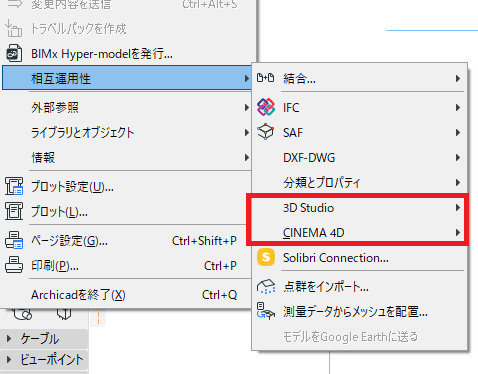Click the page setup printer icon
Screen dimensions: 478x374
click(14, 240)
